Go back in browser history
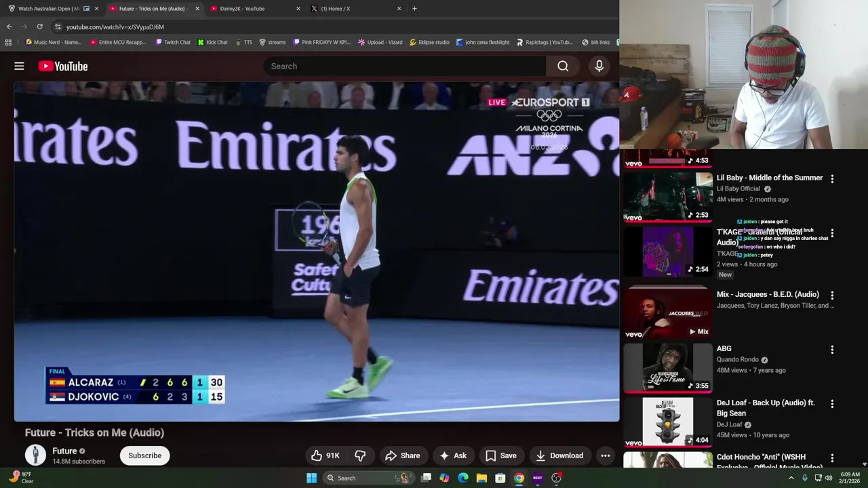 point(9,26)
